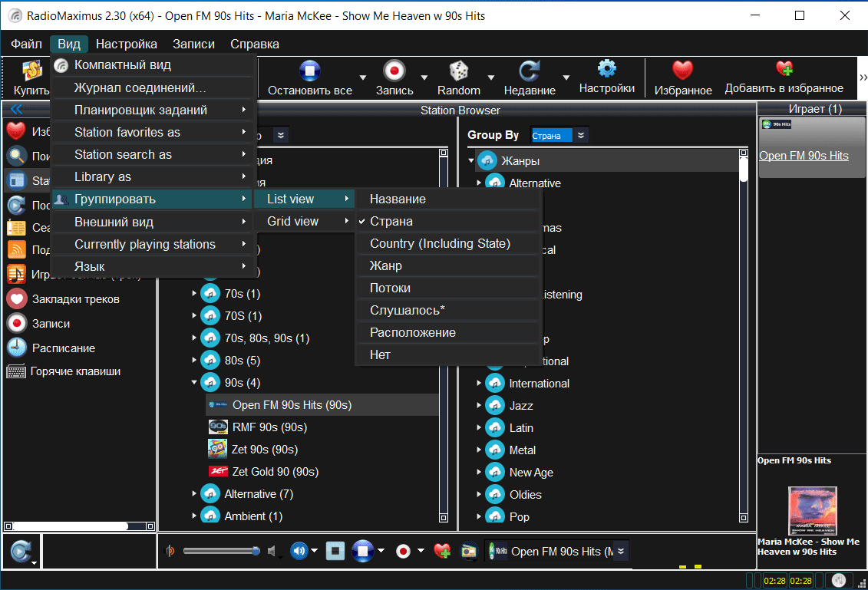Click the RSS podcast sidebar icon

[17, 249]
